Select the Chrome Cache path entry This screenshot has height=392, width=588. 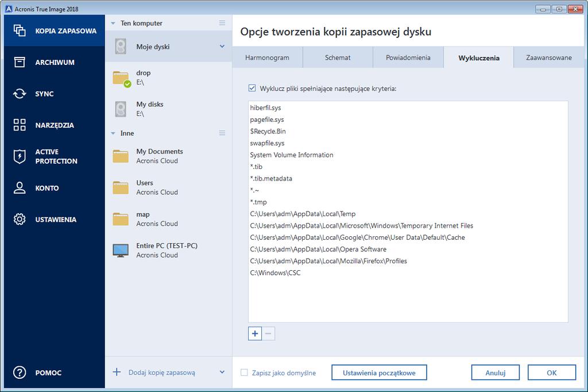(408, 237)
